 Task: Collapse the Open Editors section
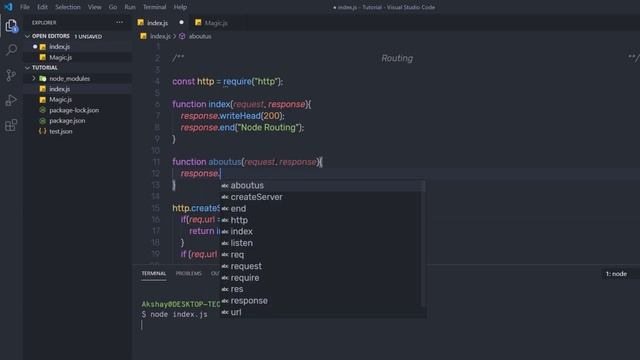[x=27, y=36]
